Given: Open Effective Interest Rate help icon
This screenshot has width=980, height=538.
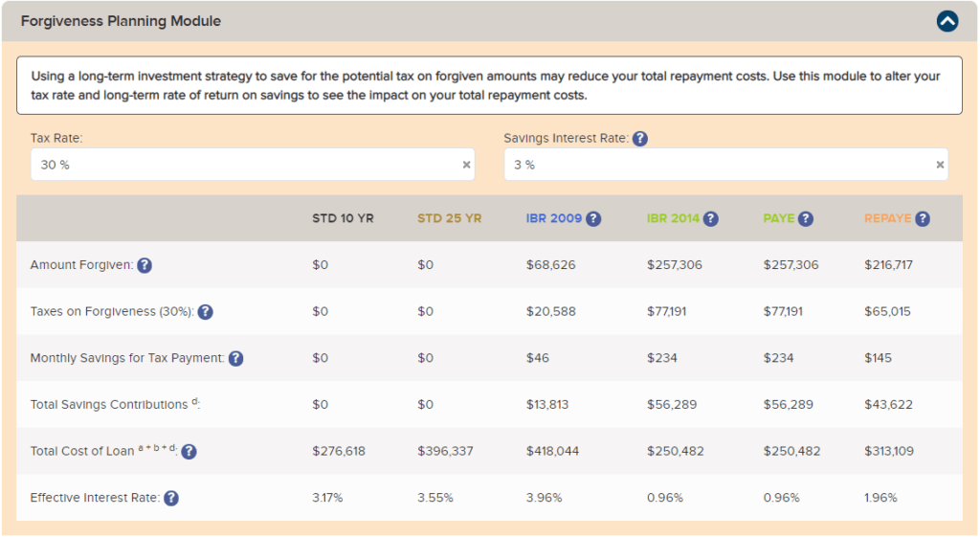Looking at the screenshot, I should 170,498.
